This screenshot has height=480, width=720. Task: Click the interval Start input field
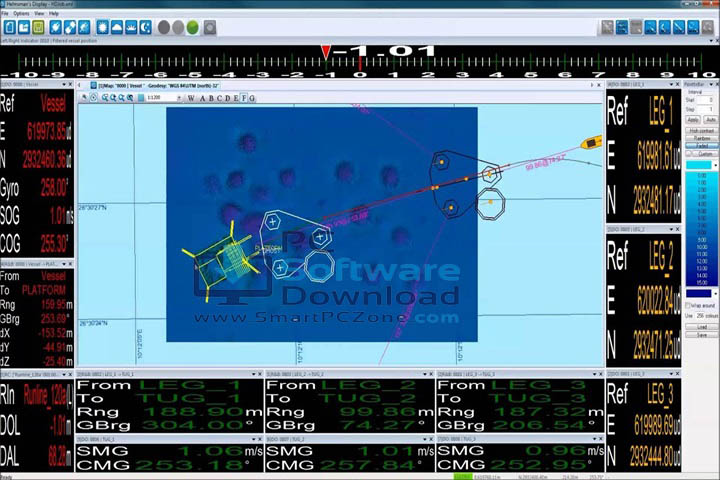point(705,100)
